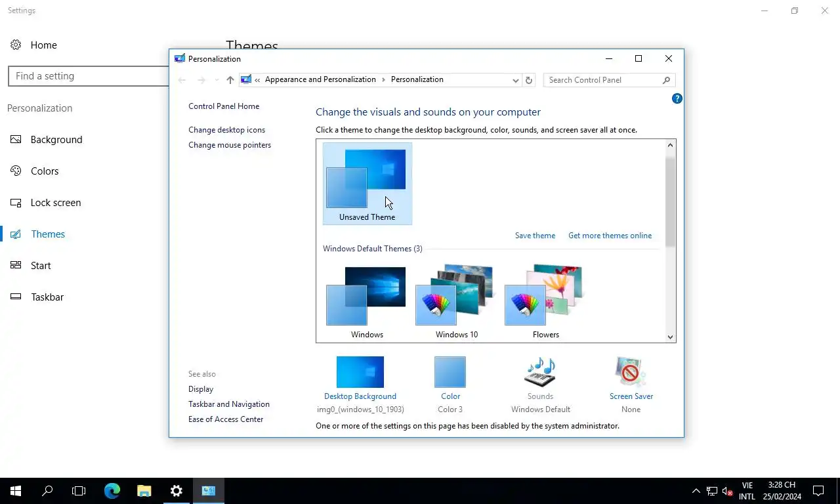The image size is (840, 504).
Task: Open Taskbar and Navigation link
Action: pyautogui.click(x=229, y=404)
